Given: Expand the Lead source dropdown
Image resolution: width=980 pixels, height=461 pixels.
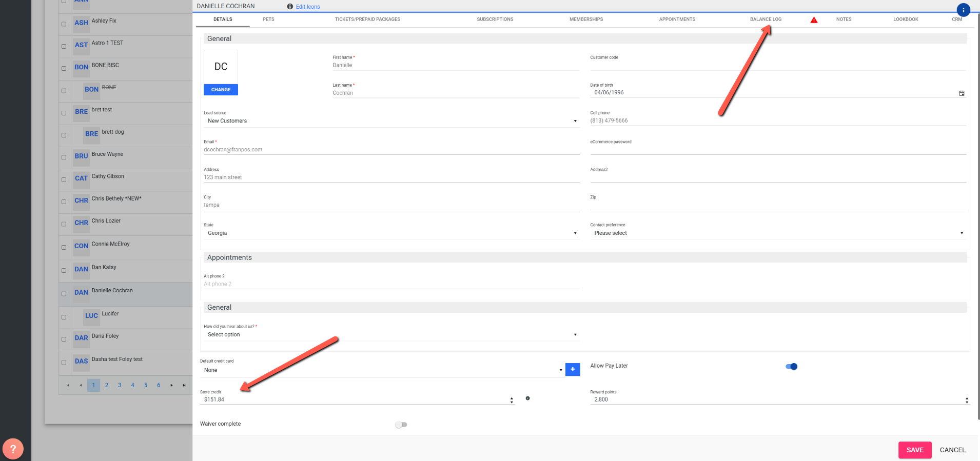Looking at the screenshot, I should tap(391, 121).
